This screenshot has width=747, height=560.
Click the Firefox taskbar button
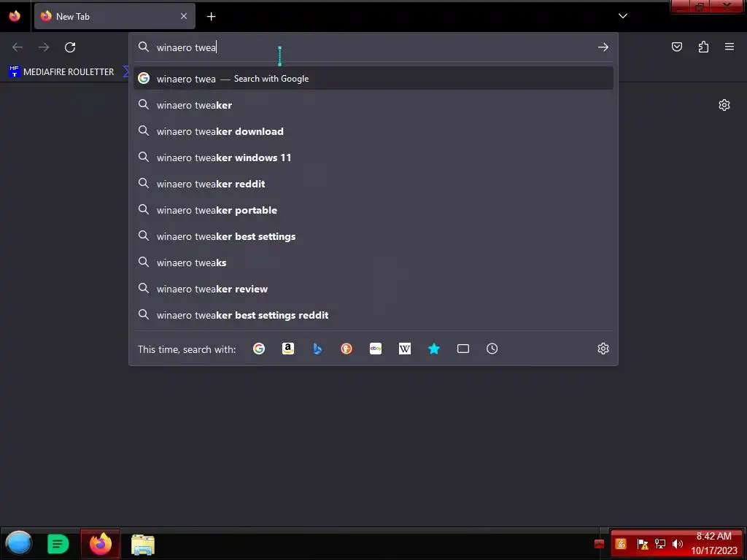tap(101, 544)
